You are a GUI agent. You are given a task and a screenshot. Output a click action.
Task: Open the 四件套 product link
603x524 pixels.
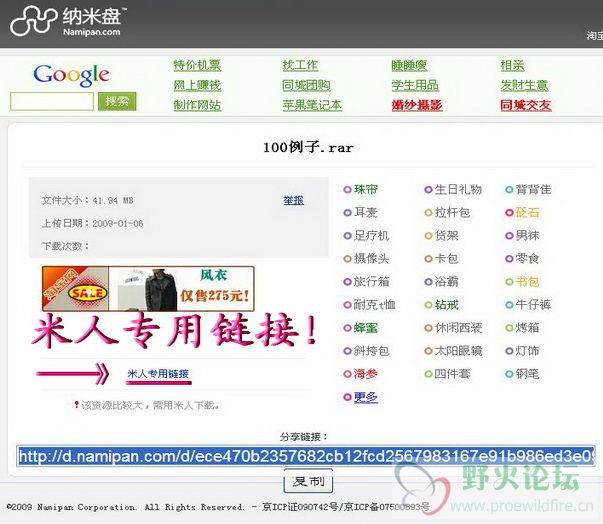click(452, 374)
